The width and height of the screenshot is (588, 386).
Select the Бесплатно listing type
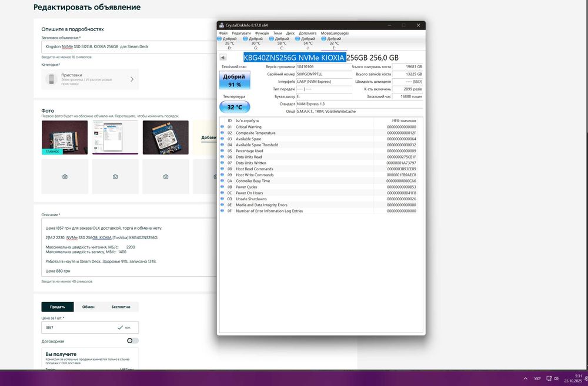[x=121, y=307]
